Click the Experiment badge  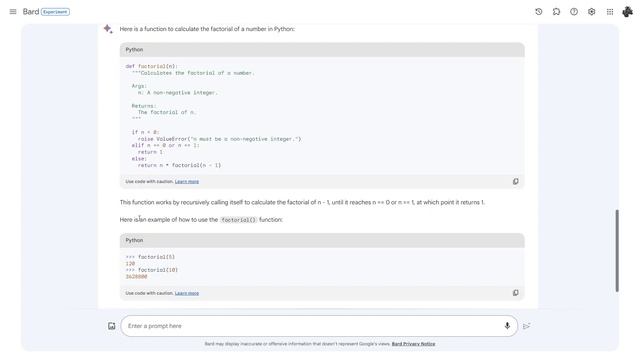pos(55,12)
